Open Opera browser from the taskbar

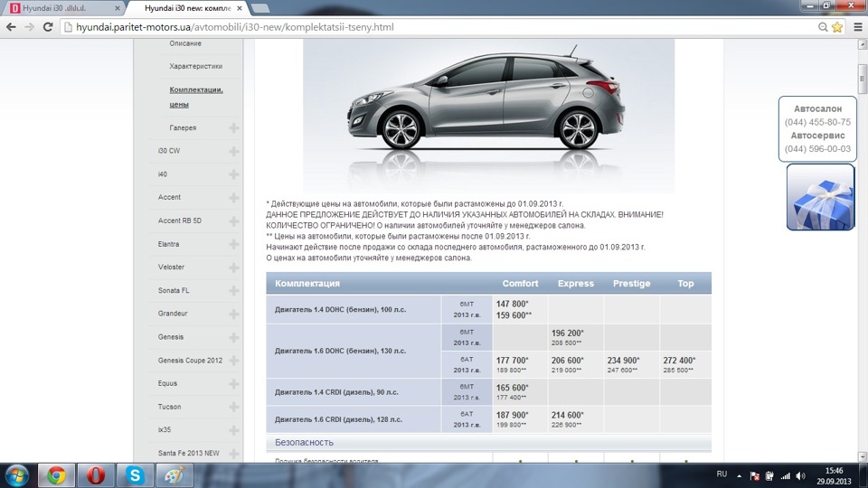[x=95, y=475]
